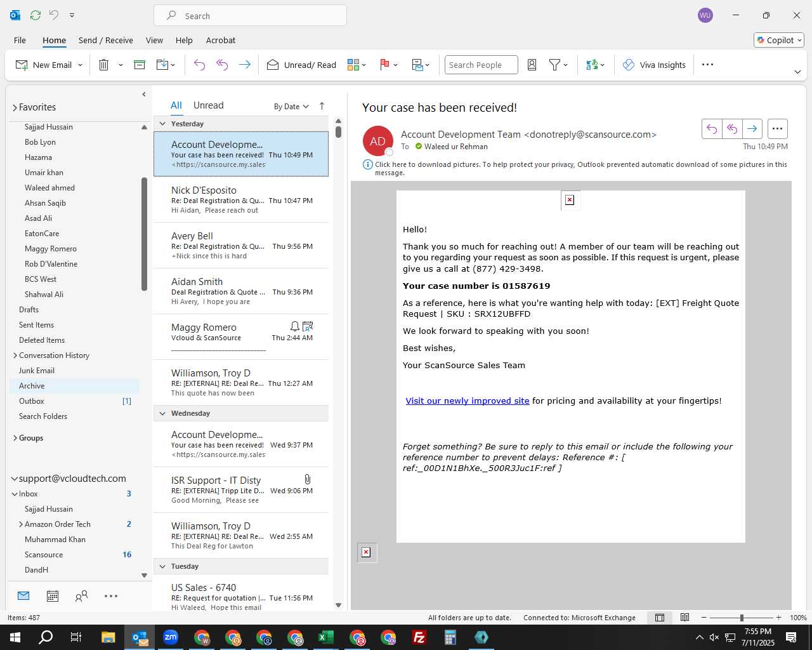This screenshot has height=650, width=812.
Task: Click the zoom in plus button
Action: coord(779,618)
